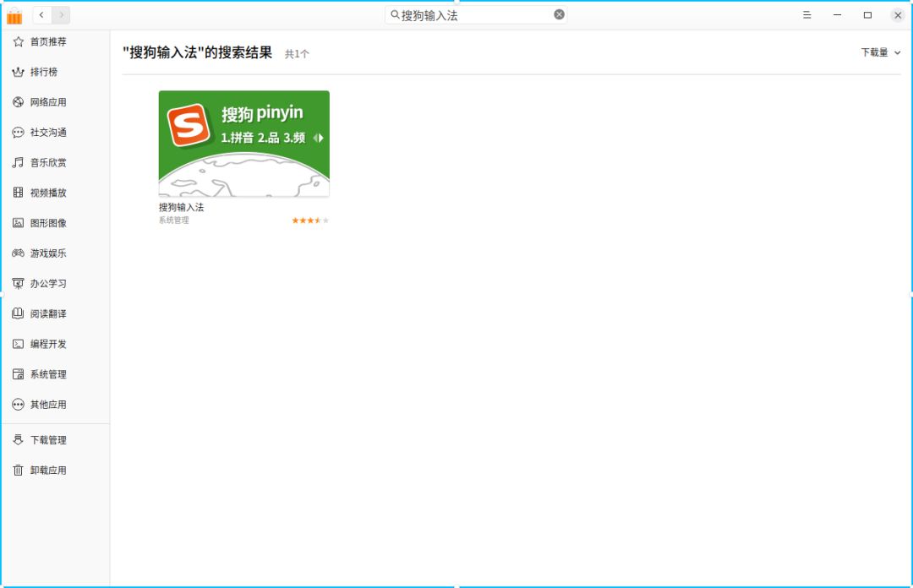Select the 阅读翻译 book icon
Screen dimensions: 913x588
coord(18,313)
